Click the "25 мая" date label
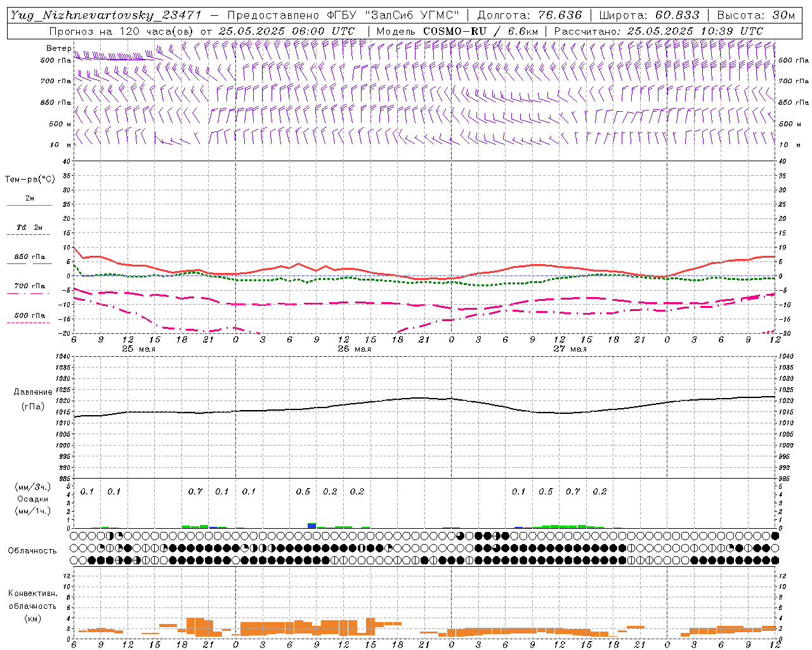Image resolution: width=812 pixels, height=650 pixels. click(138, 349)
